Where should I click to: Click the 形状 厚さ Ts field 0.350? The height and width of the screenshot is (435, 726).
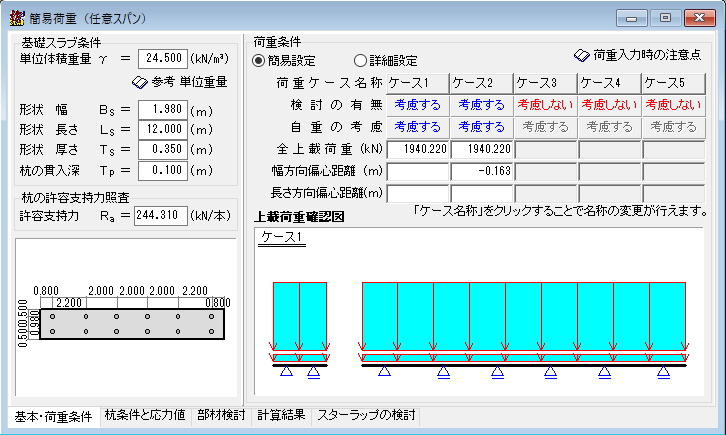(163, 149)
